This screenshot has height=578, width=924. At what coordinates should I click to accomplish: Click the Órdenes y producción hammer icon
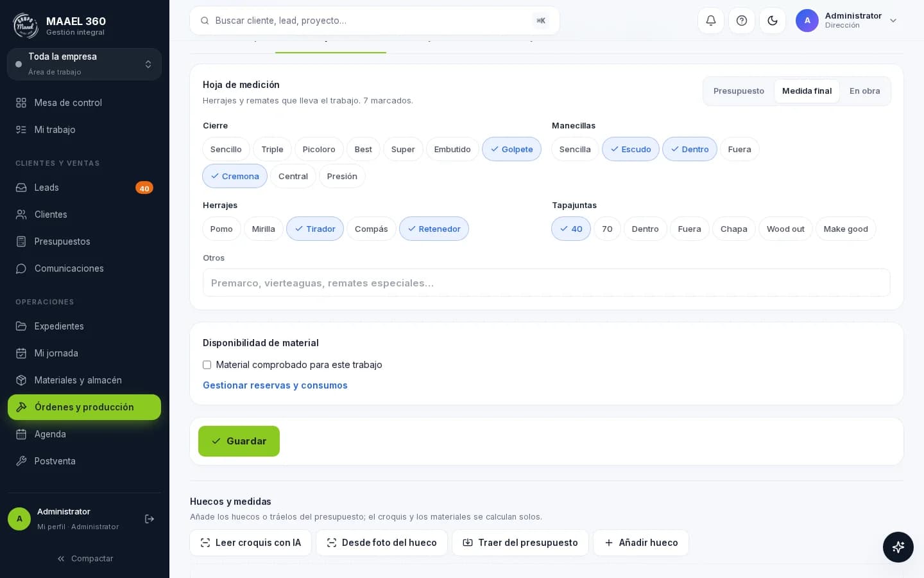[x=21, y=407]
